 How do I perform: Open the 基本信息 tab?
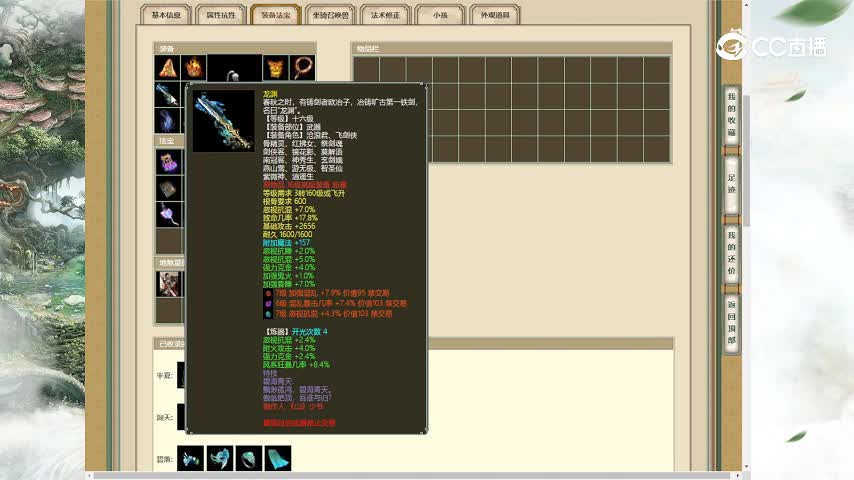[166, 15]
